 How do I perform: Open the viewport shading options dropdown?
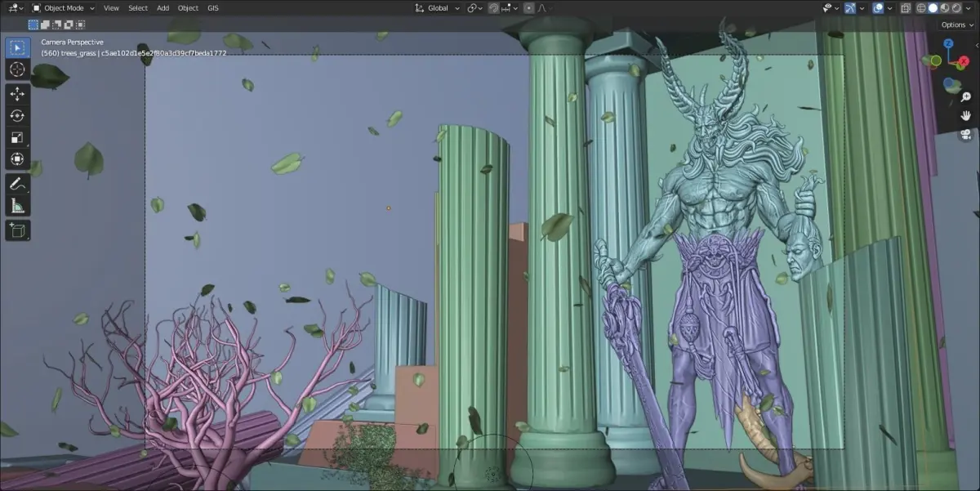tap(968, 8)
